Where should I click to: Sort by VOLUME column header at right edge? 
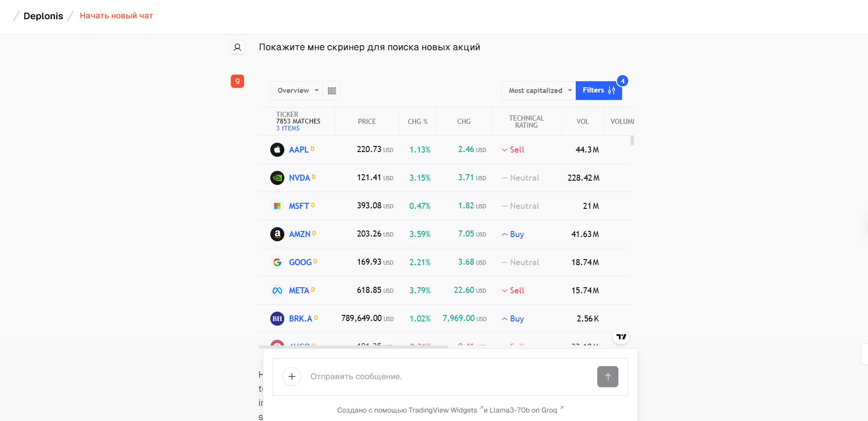pyautogui.click(x=622, y=122)
